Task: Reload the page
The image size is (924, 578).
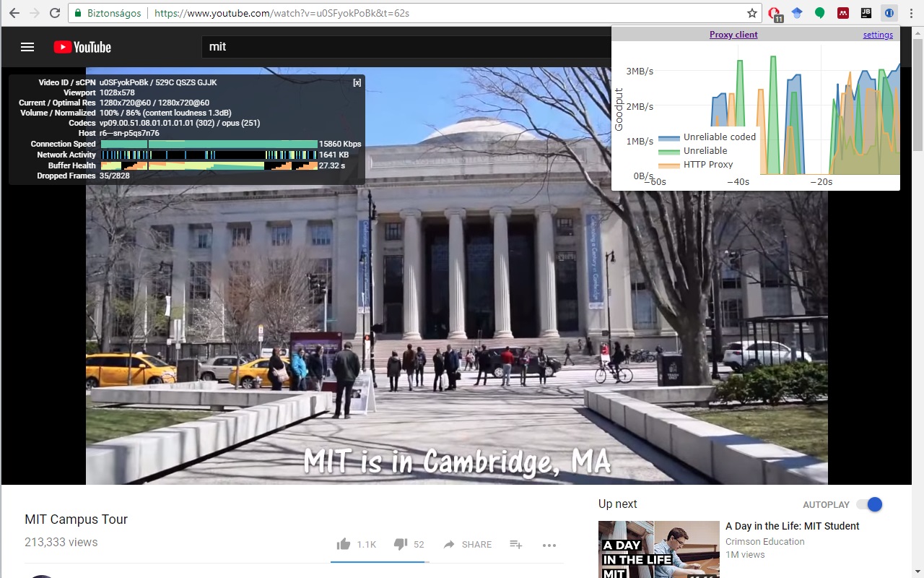Action: pos(55,13)
